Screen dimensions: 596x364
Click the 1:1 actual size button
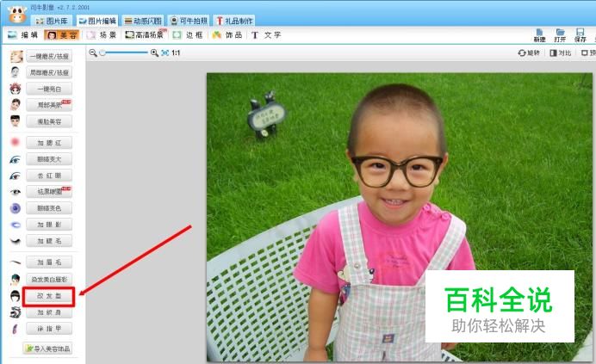tap(176, 52)
